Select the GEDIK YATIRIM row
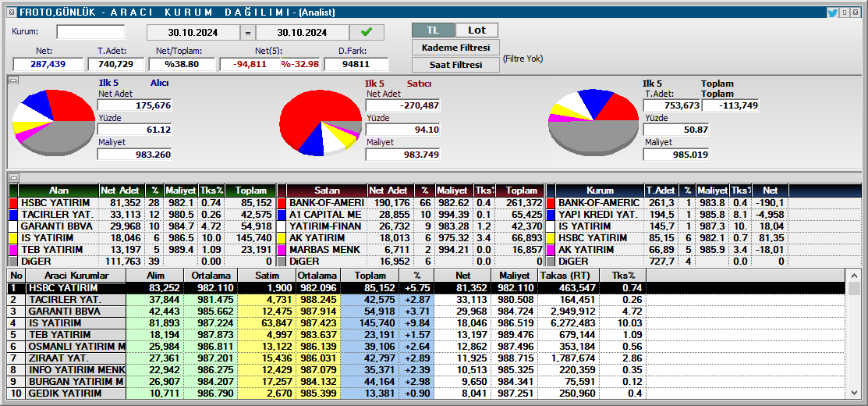The width and height of the screenshot is (868, 406). tap(427, 394)
